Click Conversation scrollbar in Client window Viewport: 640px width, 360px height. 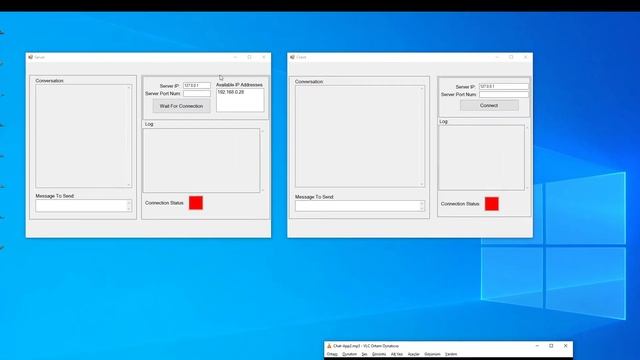pos(422,136)
